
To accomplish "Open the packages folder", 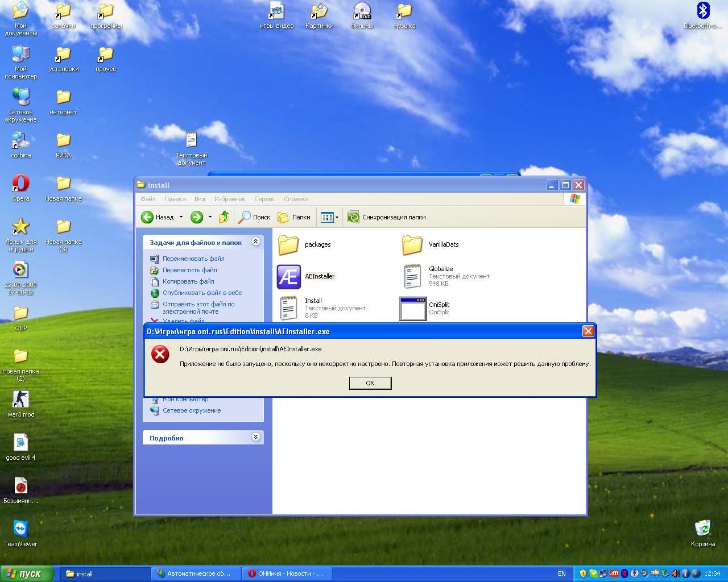I will 289,245.
